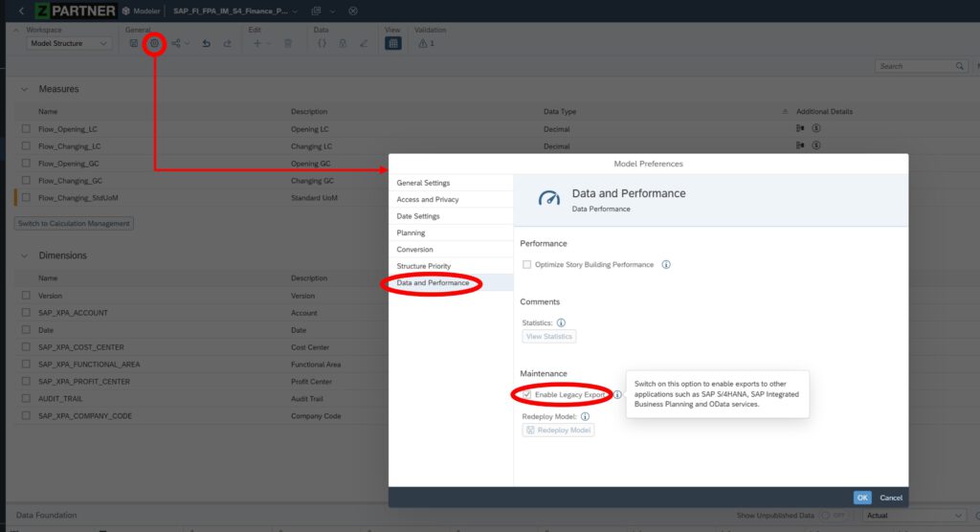Click the Redo arrow icon

click(x=227, y=43)
